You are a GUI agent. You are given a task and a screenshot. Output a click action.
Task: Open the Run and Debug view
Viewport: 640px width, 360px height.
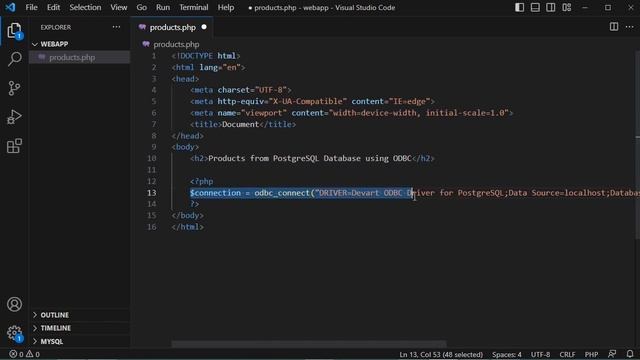click(14, 117)
